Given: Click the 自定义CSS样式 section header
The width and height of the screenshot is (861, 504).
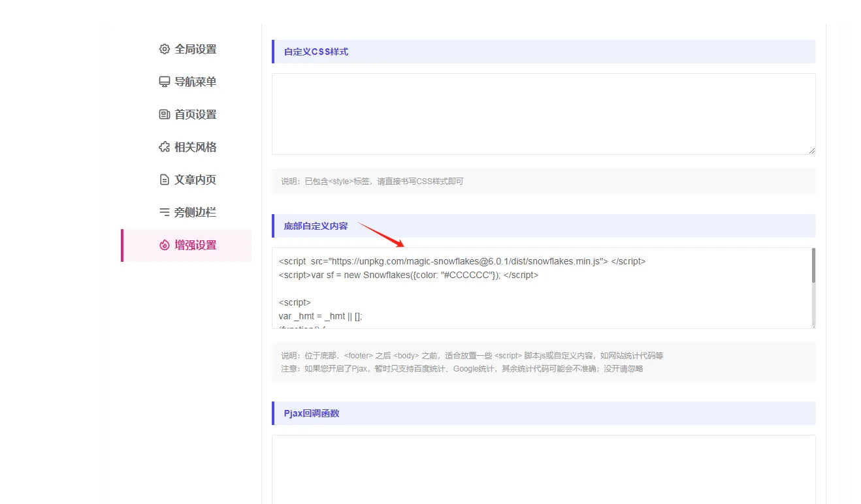Looking at the screenshot, I should tap(316, 52).
